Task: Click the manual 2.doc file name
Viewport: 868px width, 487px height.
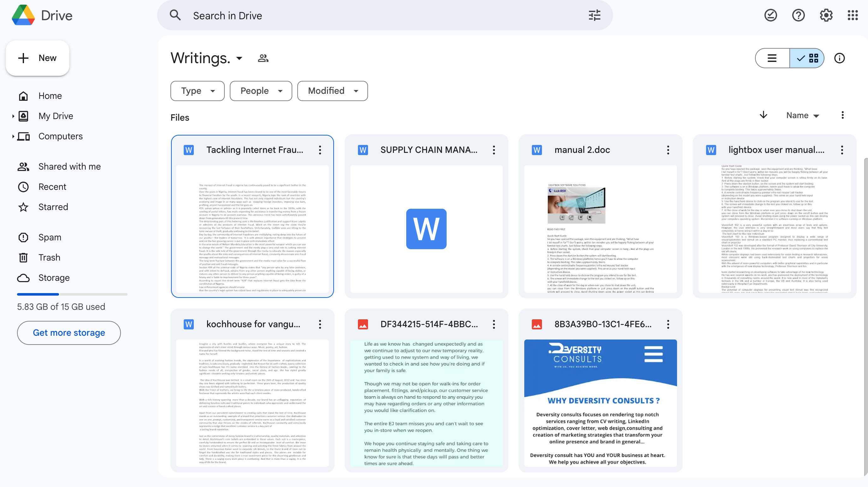Action: (582, 150)
